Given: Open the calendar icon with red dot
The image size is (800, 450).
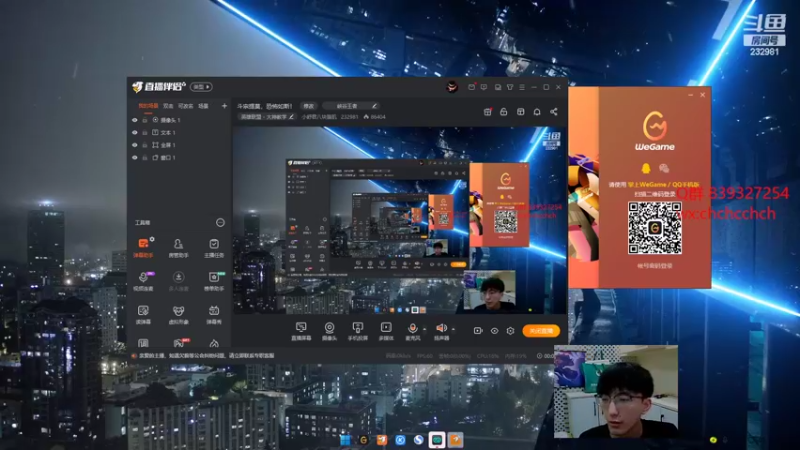Looking at the screenshot, I should pyautogui.click(x=488, y=112).
